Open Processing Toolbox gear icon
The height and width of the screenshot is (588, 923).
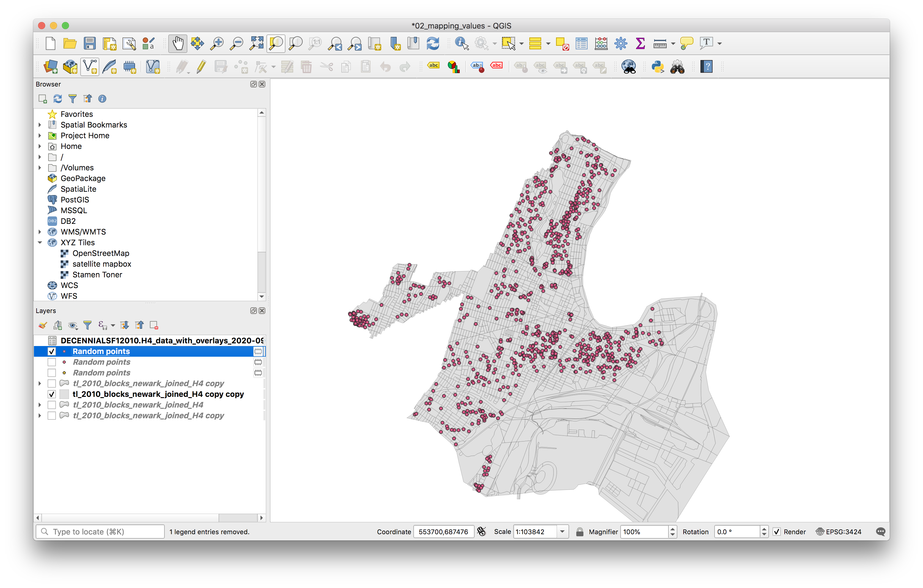tap(620, 43)
